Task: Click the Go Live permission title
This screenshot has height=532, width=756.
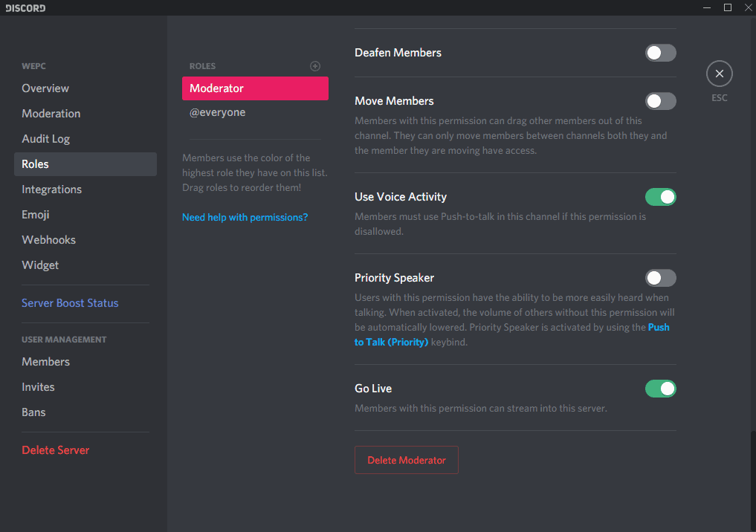Action: pos(373,389)
